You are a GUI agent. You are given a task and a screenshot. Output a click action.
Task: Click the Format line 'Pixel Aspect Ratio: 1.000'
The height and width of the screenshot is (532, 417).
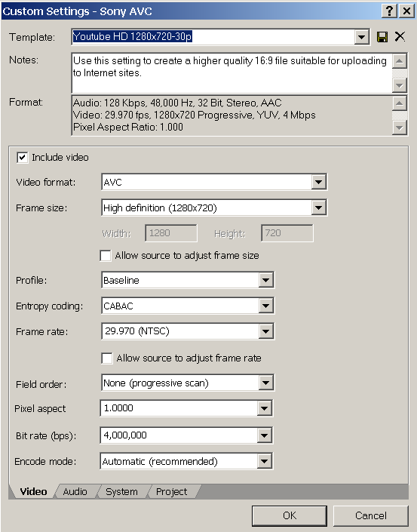point(128,128)
